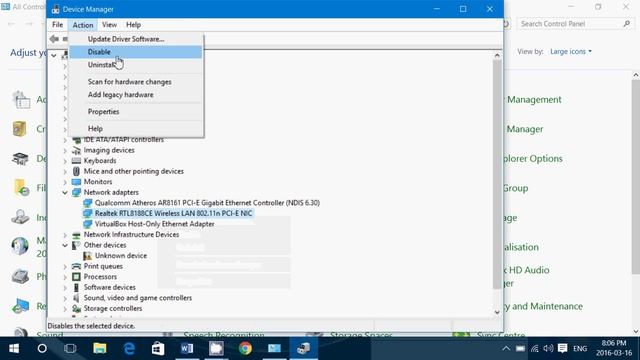
Task: Click Device Manager scrollbar up arrow
Action: pyautogui.click(x=497, y=56)
